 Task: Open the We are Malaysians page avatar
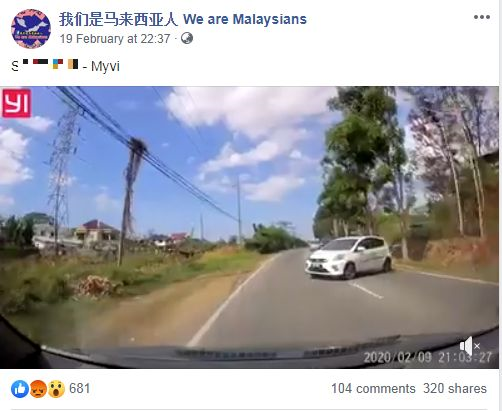pyautogui.click(x=31, y=29)
